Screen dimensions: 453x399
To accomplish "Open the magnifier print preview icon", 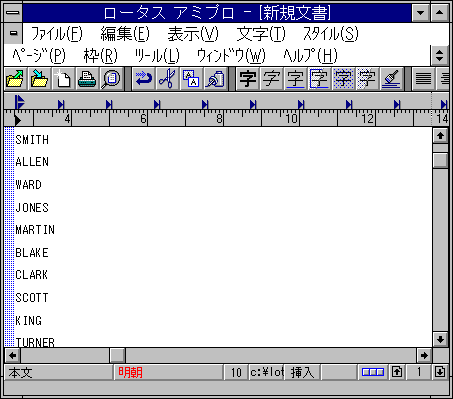I will (x=111, y=79).
